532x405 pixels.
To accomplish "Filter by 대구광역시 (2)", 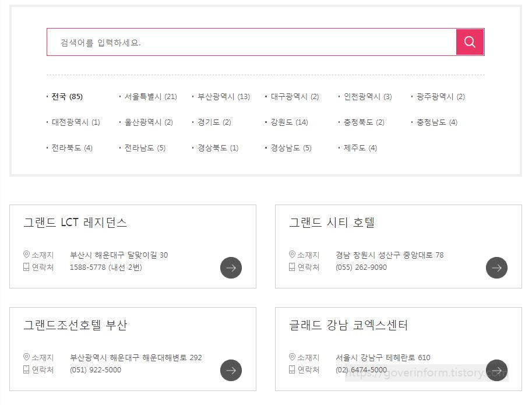I will coord(294,97).
